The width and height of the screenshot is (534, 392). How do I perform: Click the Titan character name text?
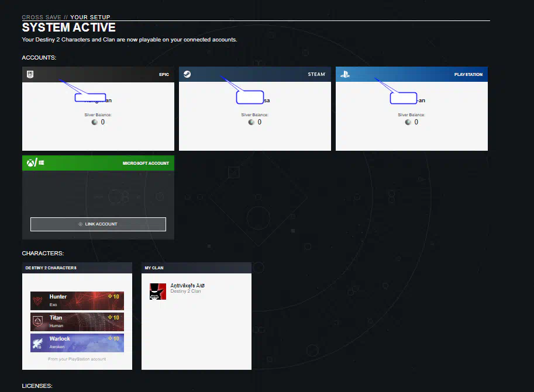tap(56, 318)
